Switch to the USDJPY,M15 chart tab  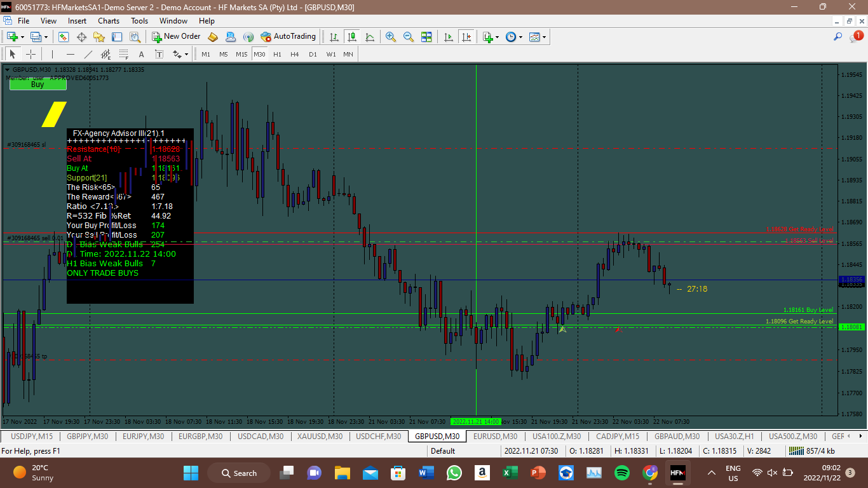pos(32,437)
